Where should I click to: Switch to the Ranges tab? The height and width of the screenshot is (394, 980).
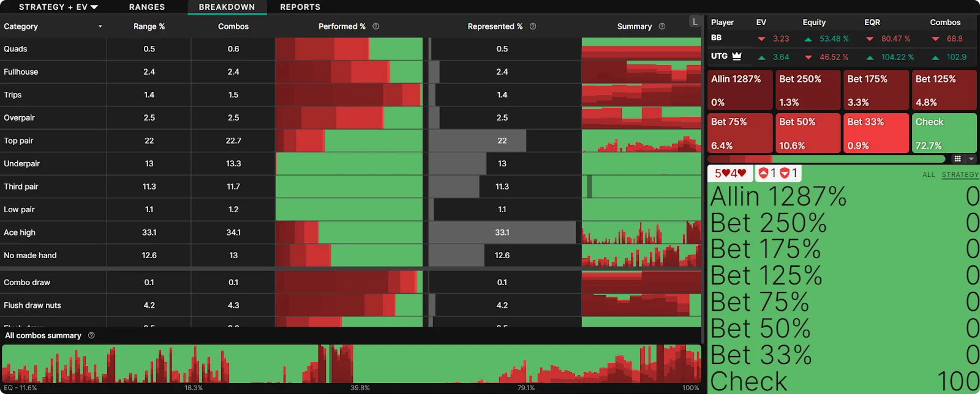click(147, 7)
